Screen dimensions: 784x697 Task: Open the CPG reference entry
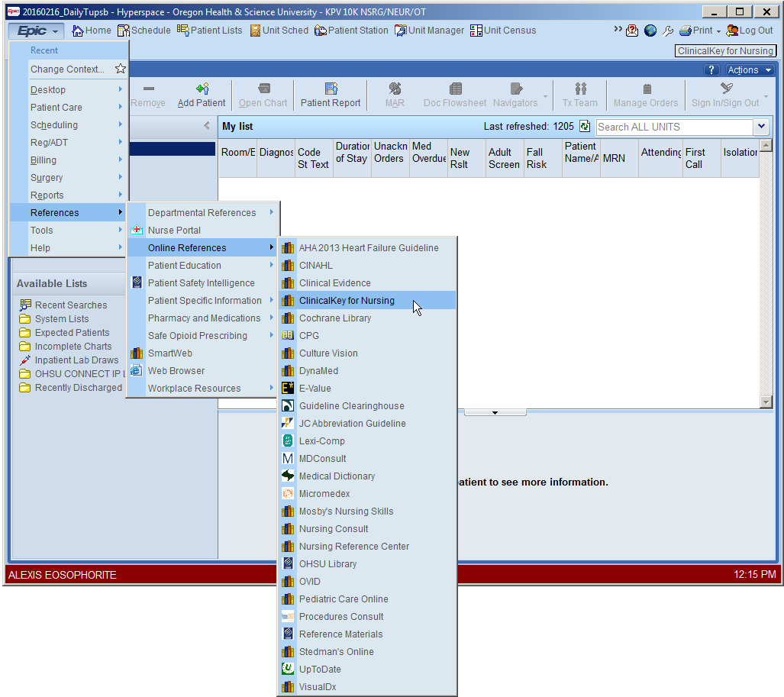pos(367,335)
